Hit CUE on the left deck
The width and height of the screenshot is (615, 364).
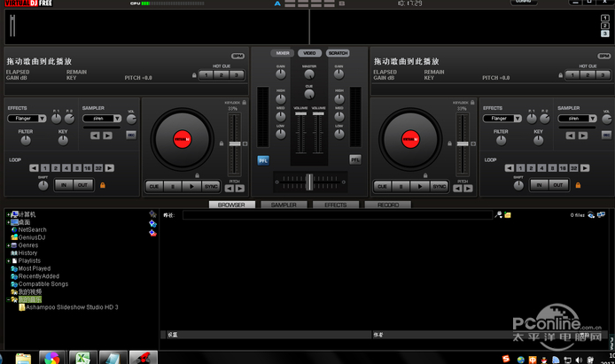[x=154, y=187]
